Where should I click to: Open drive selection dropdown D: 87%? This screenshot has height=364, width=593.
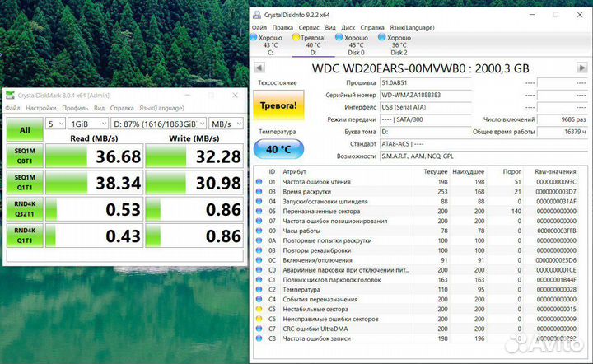click(159, 124)
